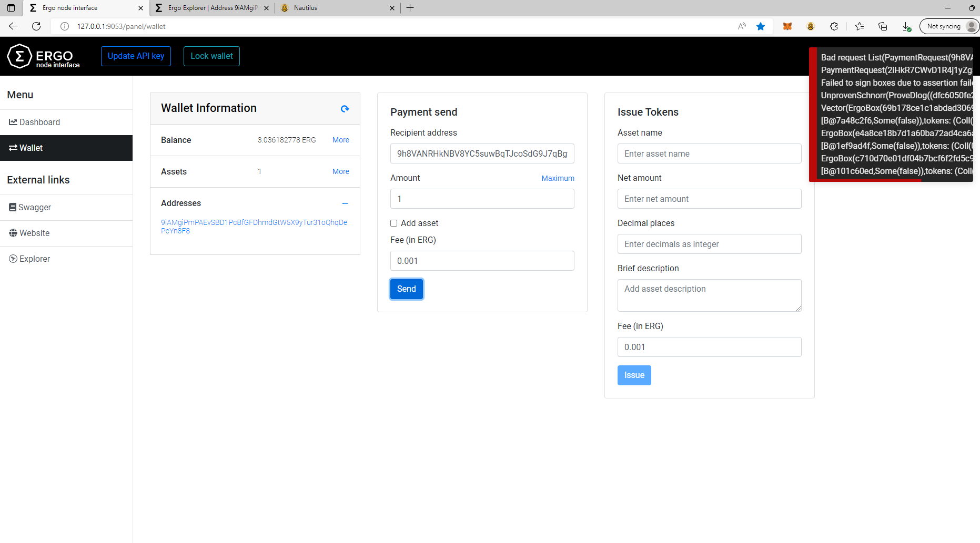Open new browser tab with plus icon
The width and height of the screenshot is (980, 543).
coord(410,8)
